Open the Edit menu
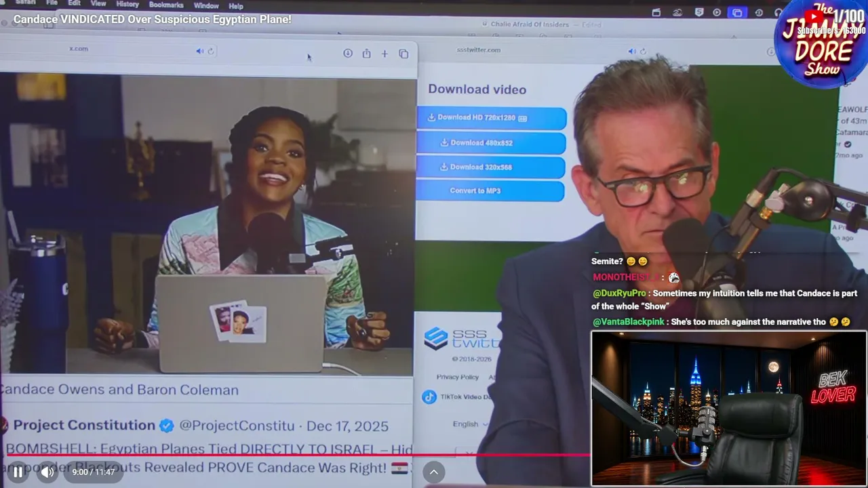Screen dimensions: 868x488 tap(74, 4)
